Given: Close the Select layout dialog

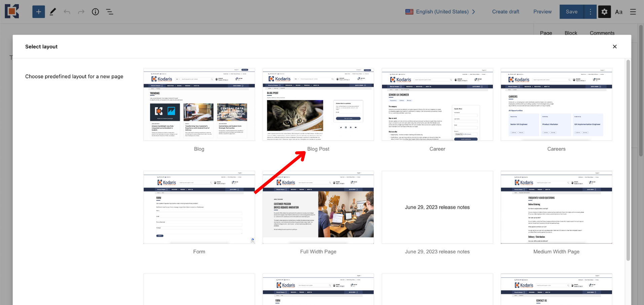Looking at the screenshot, I should 615,47.
